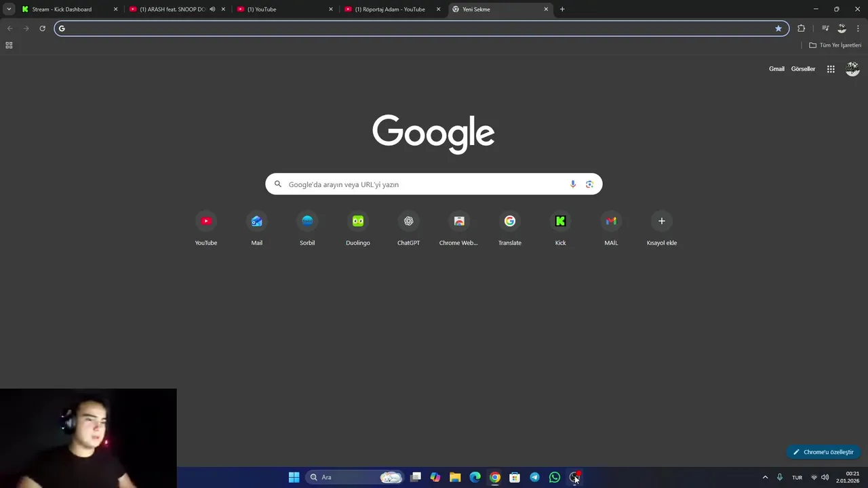Reload the page
This screenshot has width=868, height=488.
42,28
